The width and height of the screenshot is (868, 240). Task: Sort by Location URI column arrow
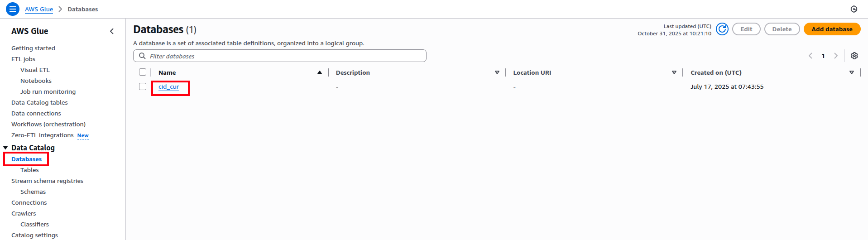(x=674, y=72)
